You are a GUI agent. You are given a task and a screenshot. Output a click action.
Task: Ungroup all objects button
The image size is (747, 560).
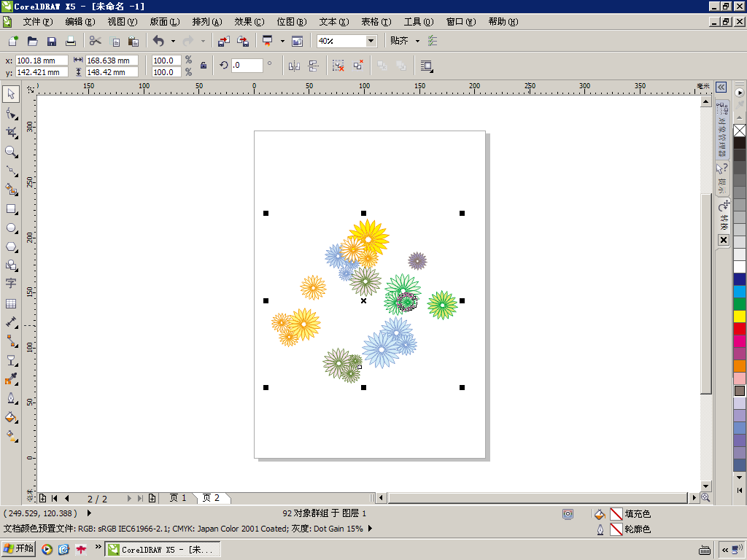(358, 66)
